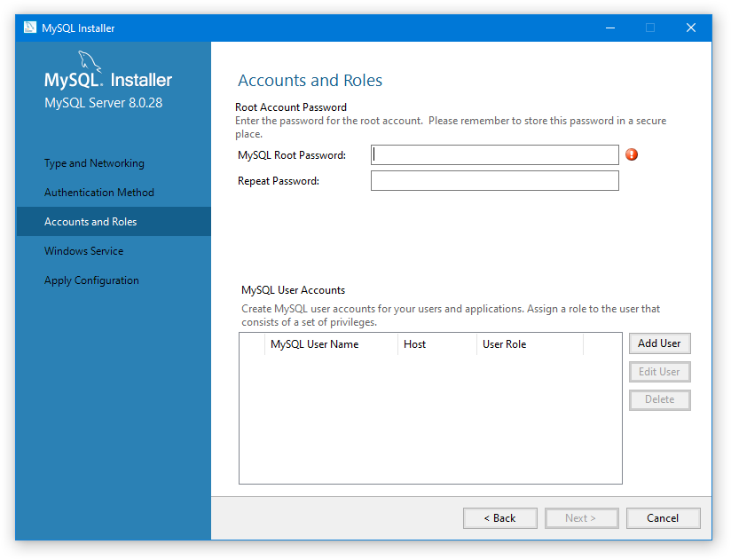Click empty area of user accounts list
Screen dimensions: 731x560
pyautogui.click(x=430, y=419)
